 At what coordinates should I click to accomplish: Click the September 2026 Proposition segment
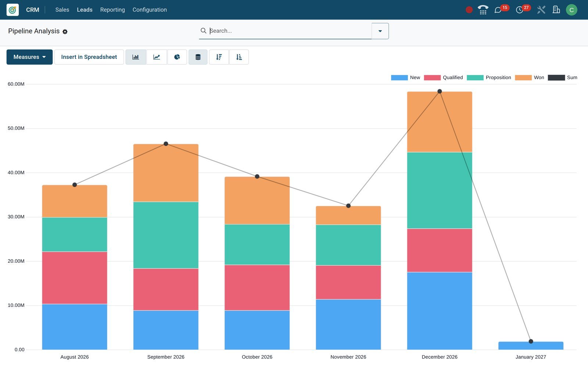tap(166, 235)
